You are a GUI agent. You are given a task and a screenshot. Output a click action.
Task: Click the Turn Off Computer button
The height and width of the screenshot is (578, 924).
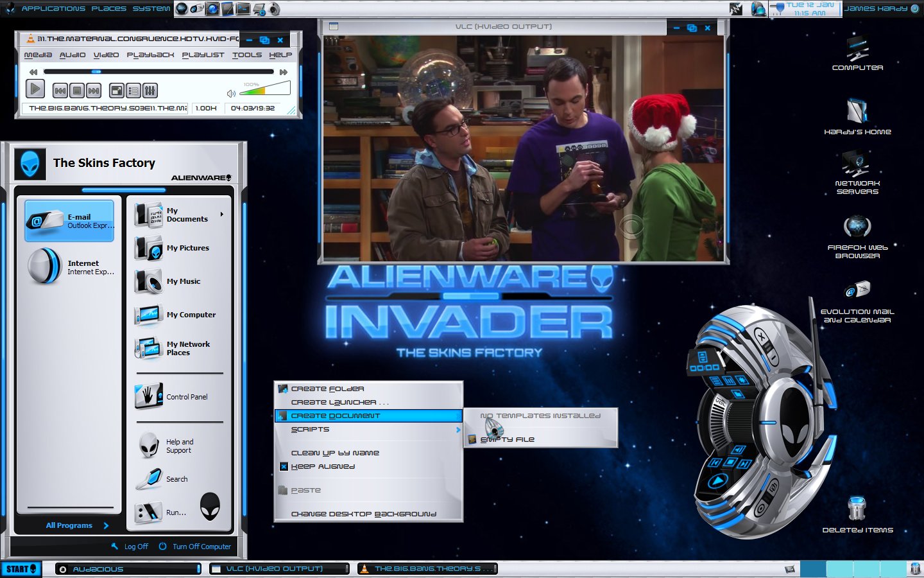pos(195,547)
